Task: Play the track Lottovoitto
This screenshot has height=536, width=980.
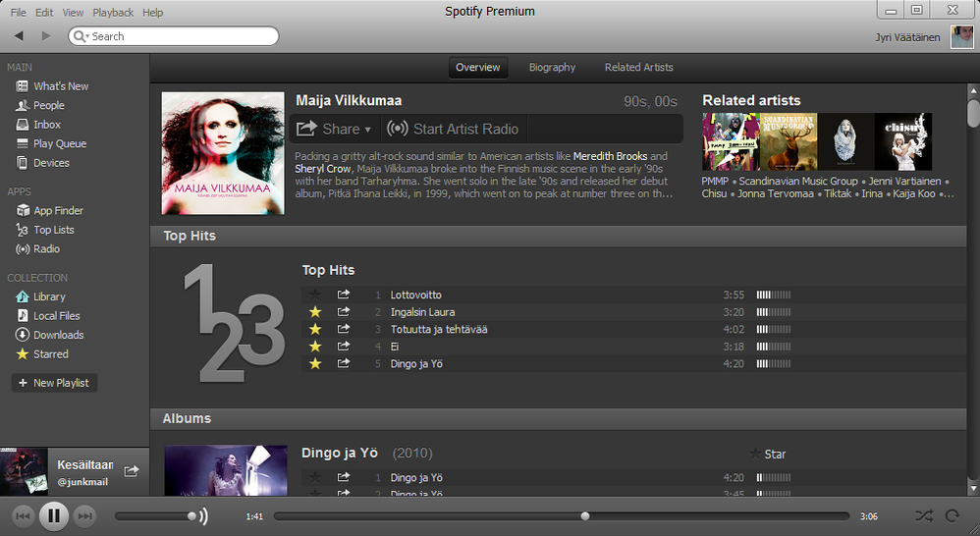Action: (415, 295)
